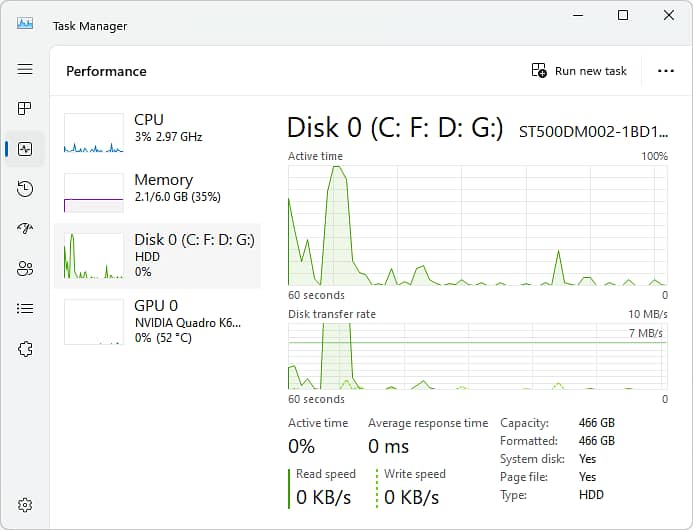Image resolution: width=693 pixels, height=530 pixels.
Task: Click the 0% (52 °C) GPU reading
Action: click(x=163, y=338)
